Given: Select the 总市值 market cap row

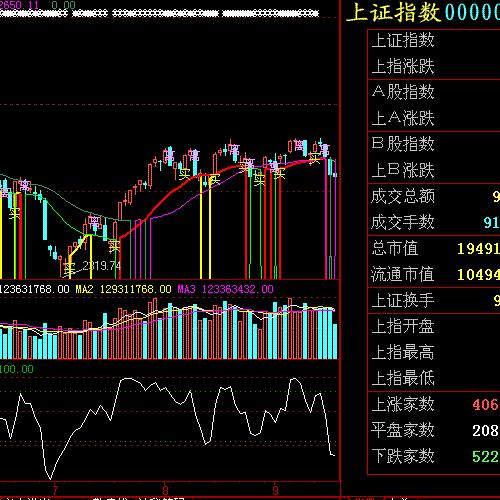Looking at the screenshot, I should pyautogui.click(x=434, y=248).
